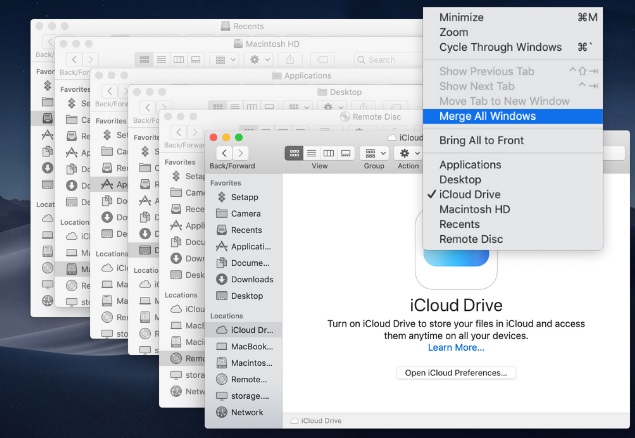Click Zoom in the Window menu

point(512,32)
